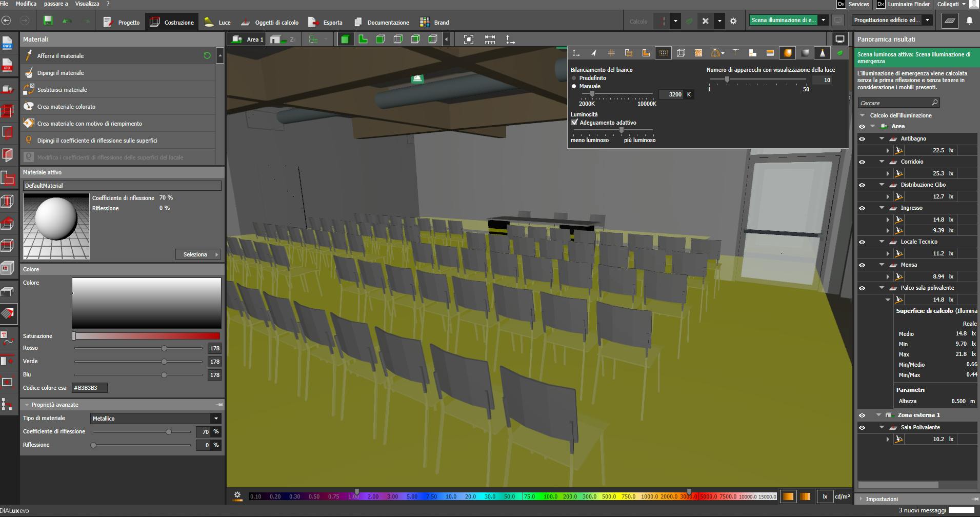Click the calculation settings gear icon

click(x=733, y=22)
